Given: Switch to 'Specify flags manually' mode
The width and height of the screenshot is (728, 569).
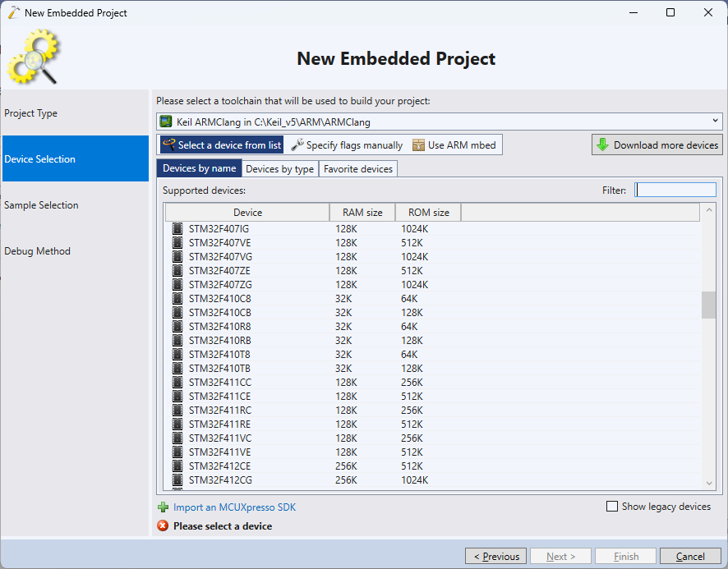Looking at the screenshot, I should click(347, 145).
